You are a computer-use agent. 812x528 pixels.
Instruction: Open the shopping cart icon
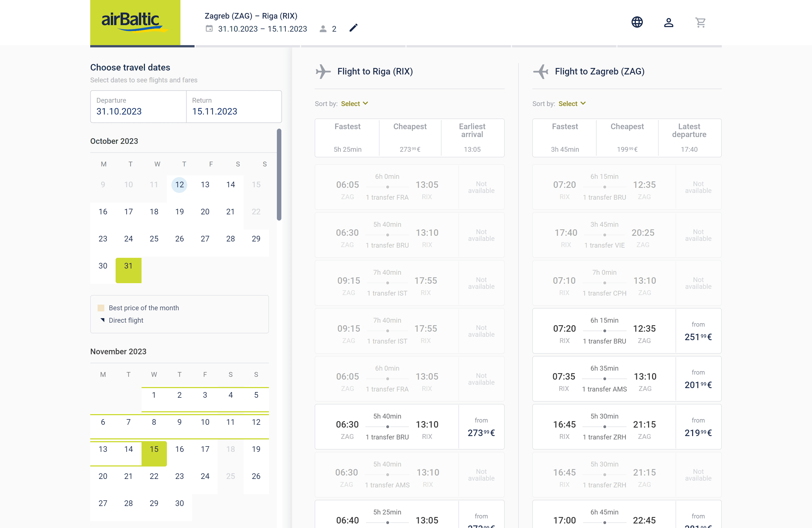pyautogui.click(x=700, y=22)
